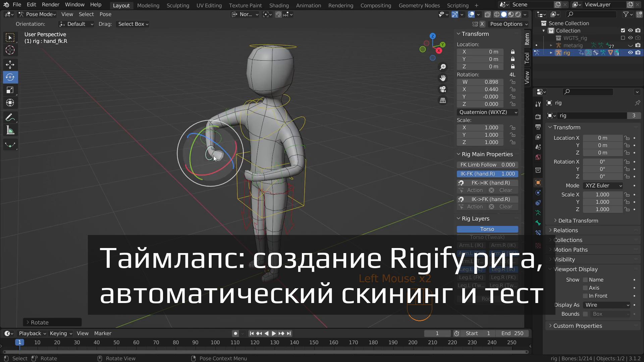Toggle Torso rig layer active state
The width and height of the screenshot is (644, 362).
487,229
